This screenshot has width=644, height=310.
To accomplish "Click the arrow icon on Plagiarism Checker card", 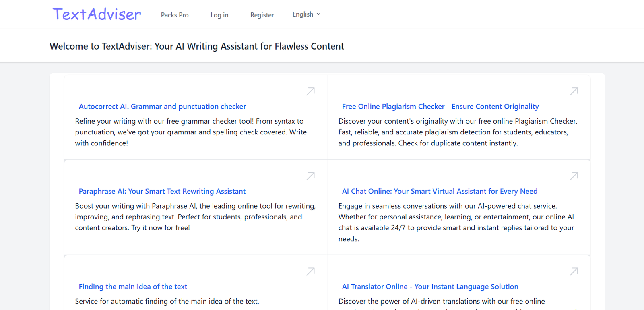I will pyautogui.click(x=574, y=91).
